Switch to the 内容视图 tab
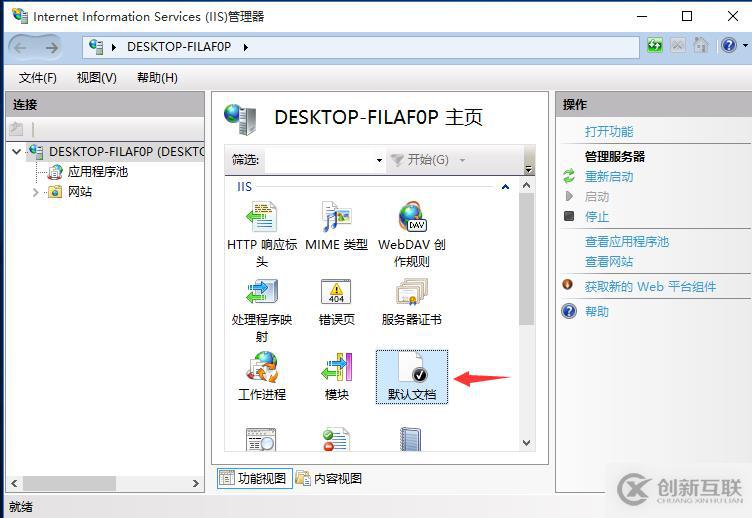This screenshot has width=752, height=518. coord(329,478)
